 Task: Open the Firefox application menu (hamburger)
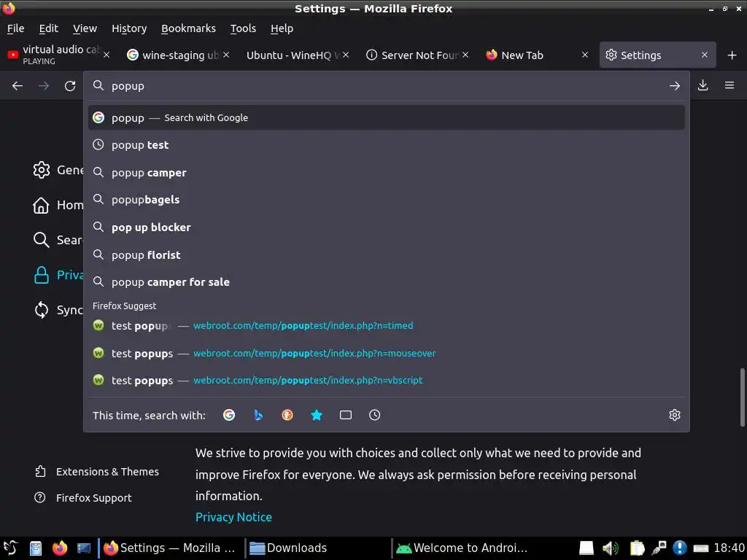pos(729,86)
